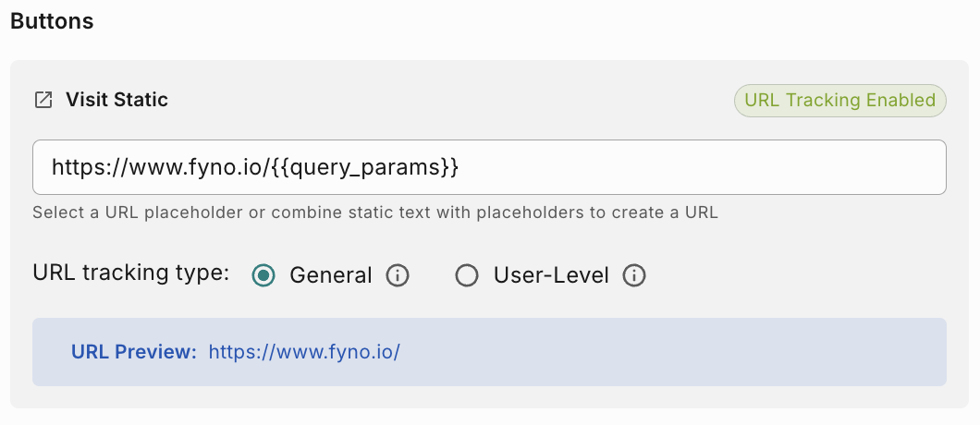Select the General radio button
The width and height of the screenshot is (980, 425).
point(264,275)
